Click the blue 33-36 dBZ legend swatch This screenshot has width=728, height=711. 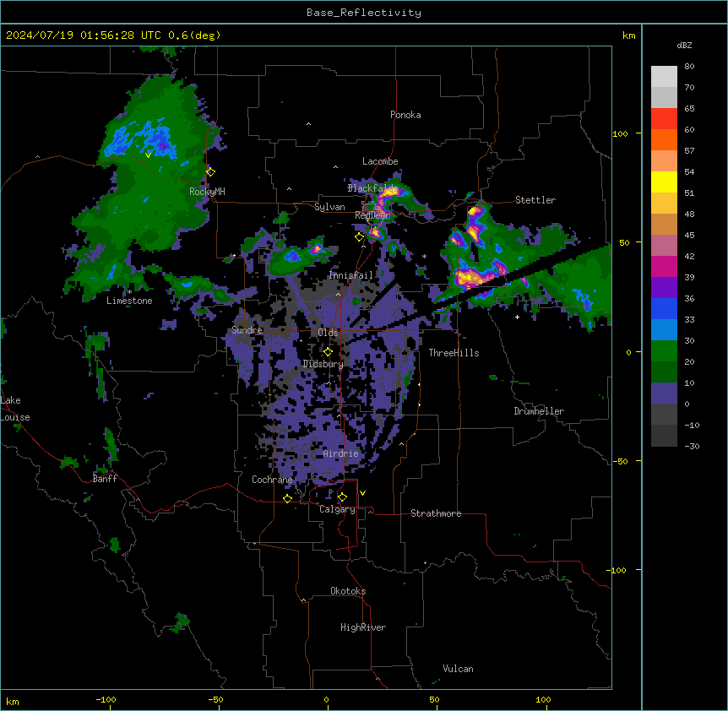point(664,308)
